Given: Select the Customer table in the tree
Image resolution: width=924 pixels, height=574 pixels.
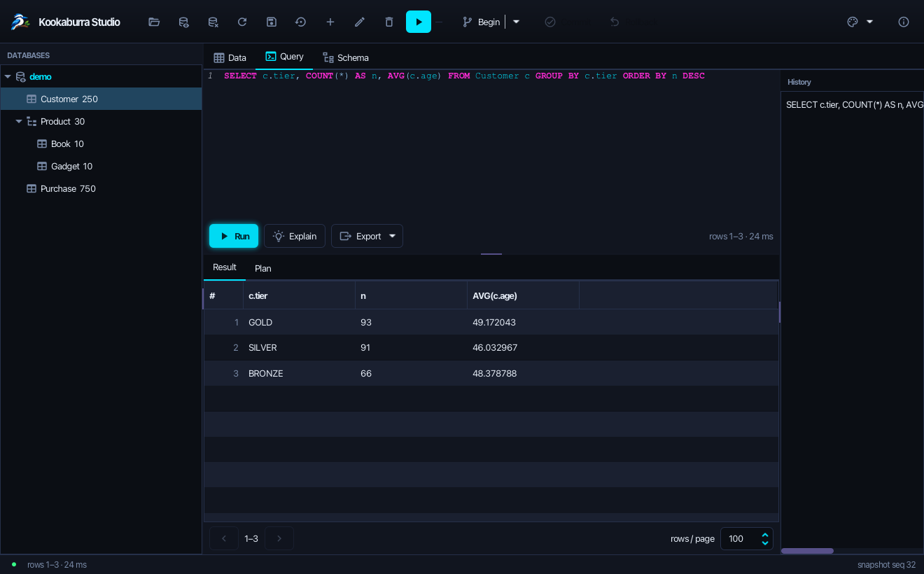Looking at the screenshot, I should click(101, 99).
